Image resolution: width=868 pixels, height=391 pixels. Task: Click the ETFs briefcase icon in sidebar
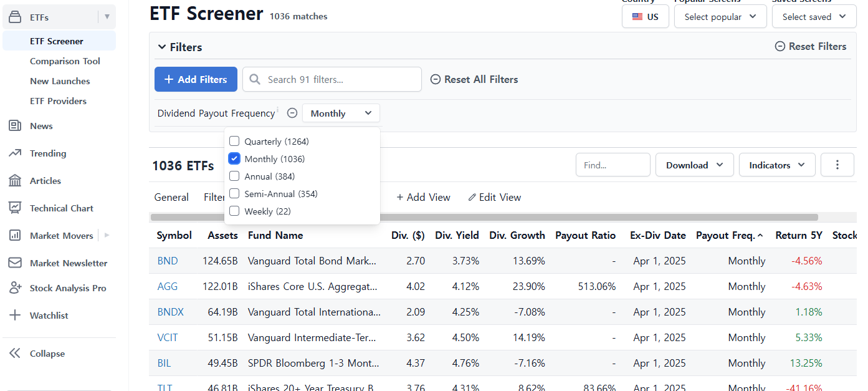click(x=15, y=17)
